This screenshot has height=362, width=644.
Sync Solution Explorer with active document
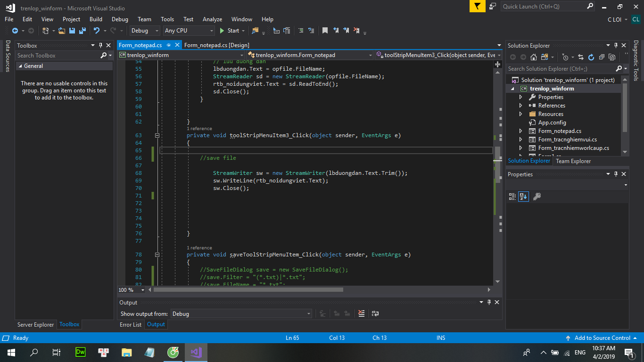581,57
